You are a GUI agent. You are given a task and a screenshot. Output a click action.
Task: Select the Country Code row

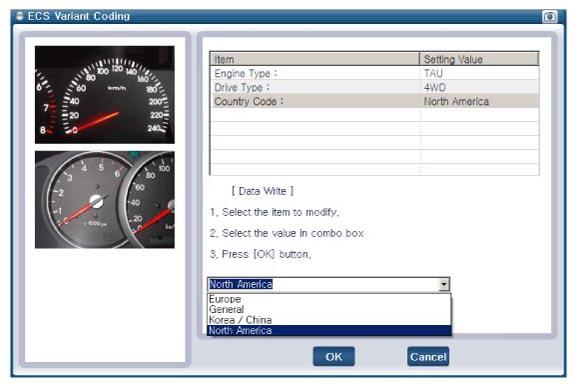point(374,101)
